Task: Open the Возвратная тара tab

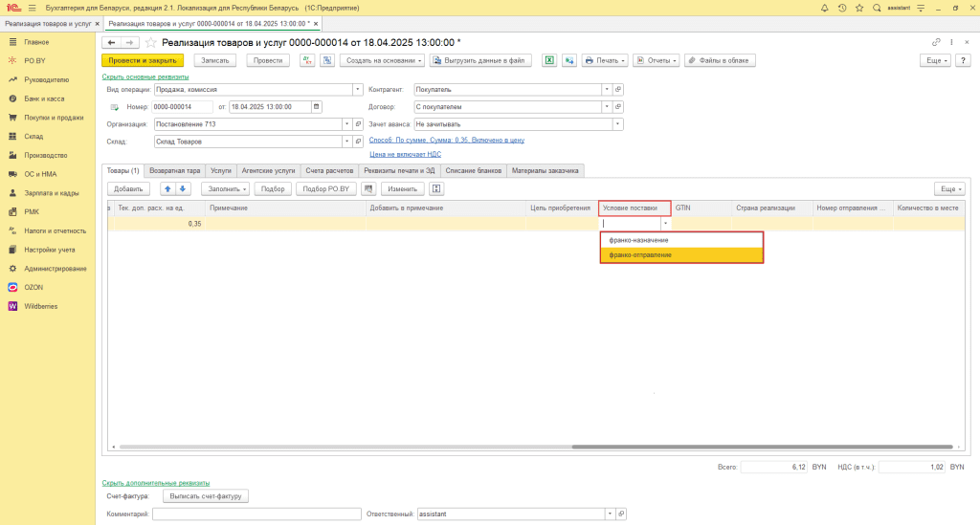Action: (175, 170)
